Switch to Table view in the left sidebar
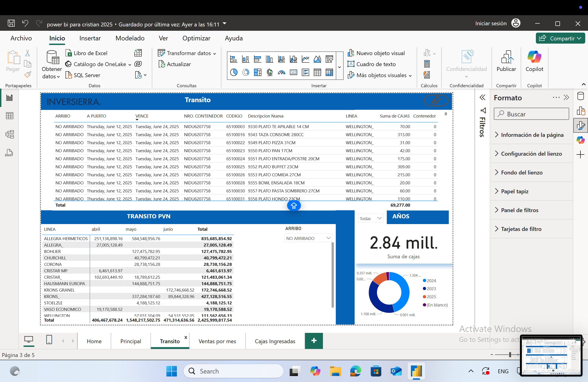This screenshot has width=588, height=382. [x=9, y=115]
